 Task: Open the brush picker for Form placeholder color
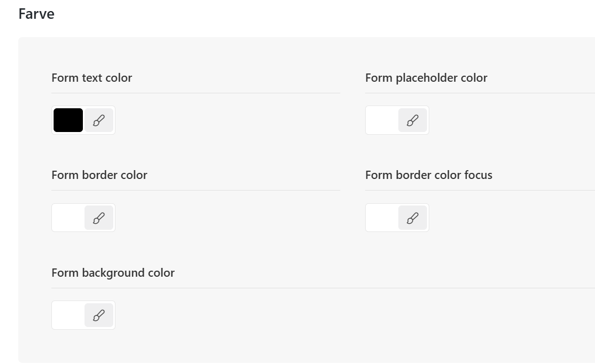tap(413, 120)
